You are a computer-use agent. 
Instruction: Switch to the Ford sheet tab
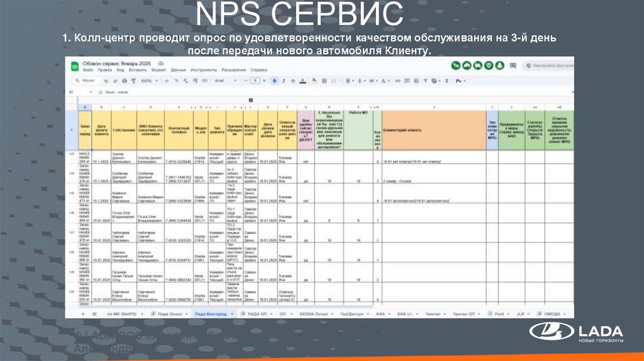click(x=499, y=314)
